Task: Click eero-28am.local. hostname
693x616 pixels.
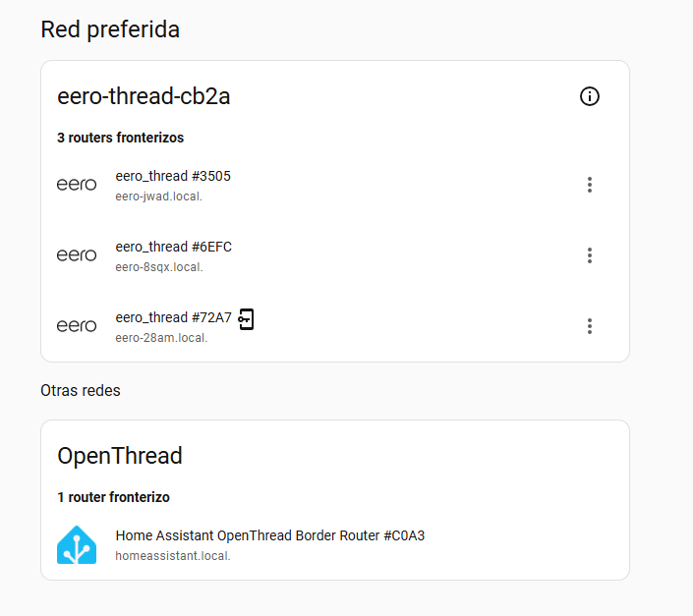Action: tap(161, 338)
